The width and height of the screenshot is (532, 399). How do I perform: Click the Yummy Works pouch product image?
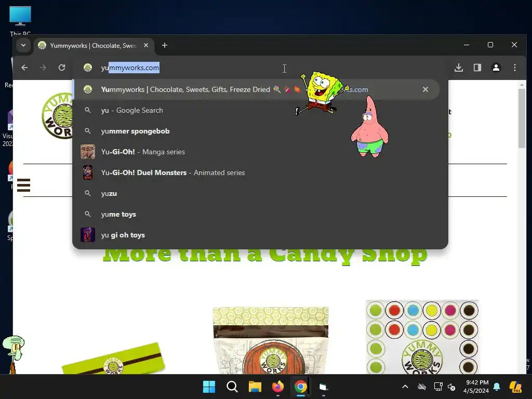click(270, 340)
